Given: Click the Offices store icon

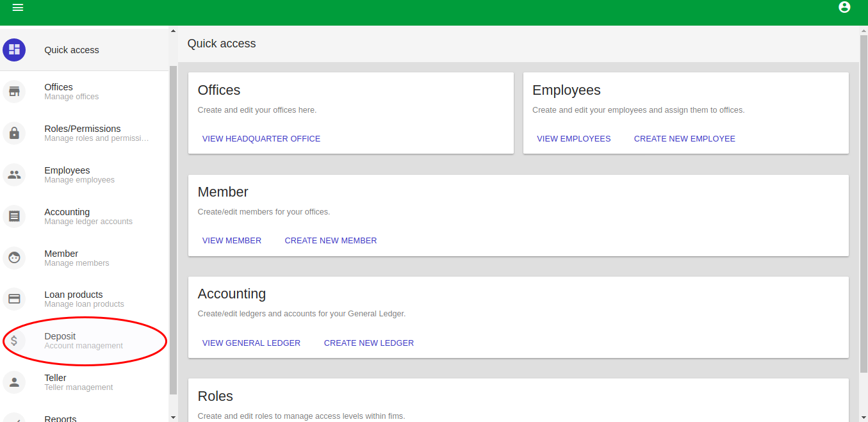Looking at the screenshot, I should pyautogui.click(x=14, y=92).
